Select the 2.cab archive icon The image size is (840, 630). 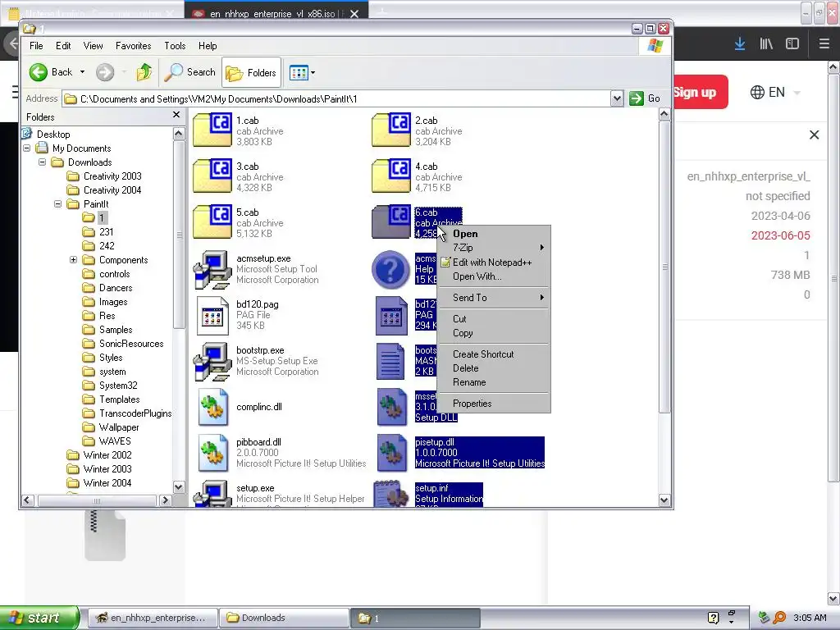pyautogui.click(x=391, y=130)
